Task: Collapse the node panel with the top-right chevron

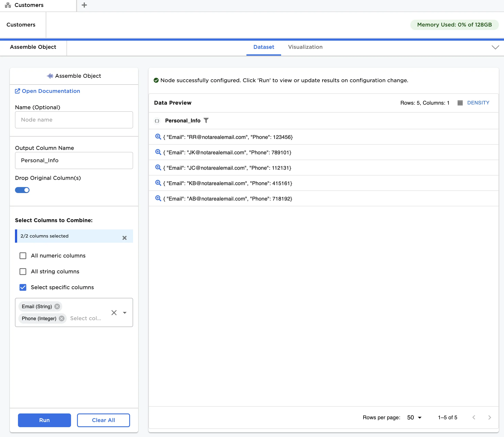Action: (x=495, y=47)
